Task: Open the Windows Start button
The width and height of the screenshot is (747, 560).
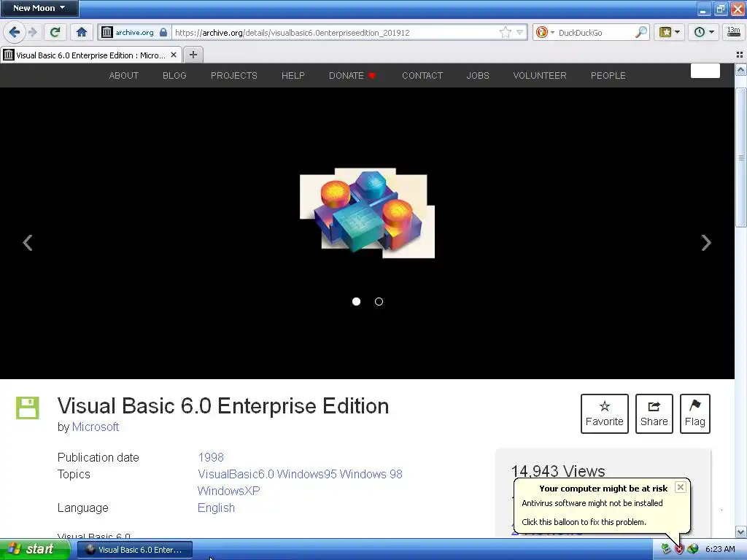Action: pyautogui.click(x=35, y=549)
